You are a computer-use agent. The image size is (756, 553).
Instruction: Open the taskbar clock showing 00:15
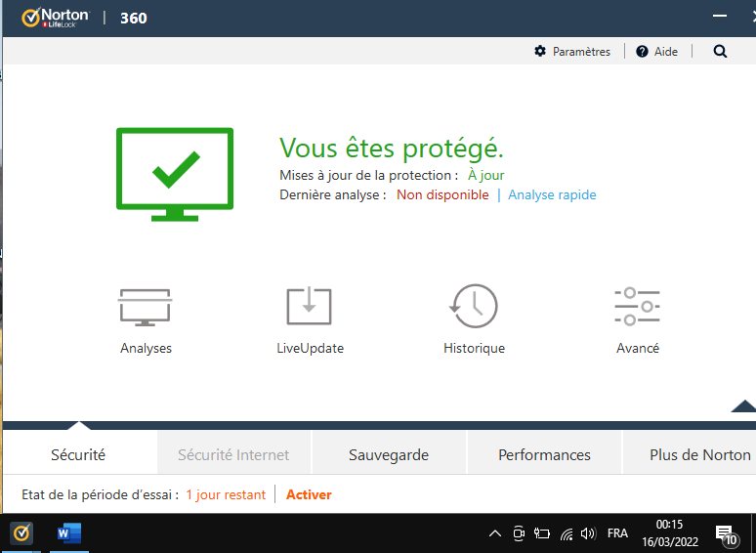click(x=670, y=532)
